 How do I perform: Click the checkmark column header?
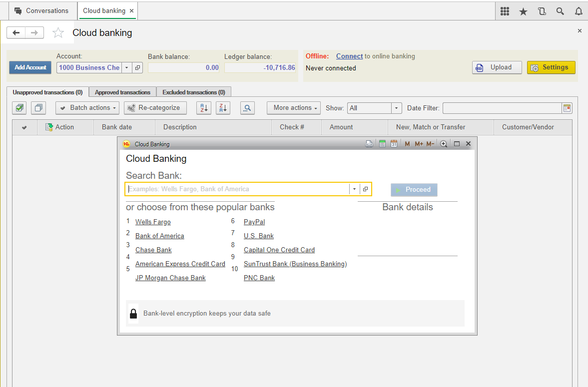coord(24,127)
